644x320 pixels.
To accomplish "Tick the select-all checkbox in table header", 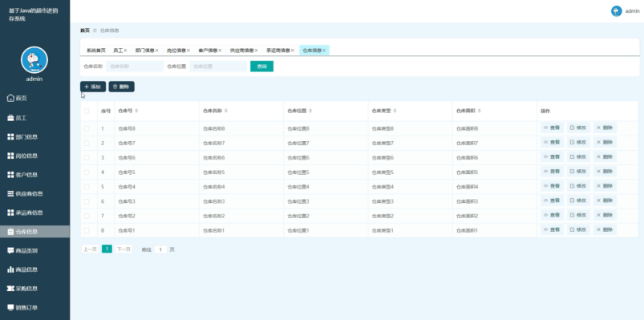I will pos(87,111).
